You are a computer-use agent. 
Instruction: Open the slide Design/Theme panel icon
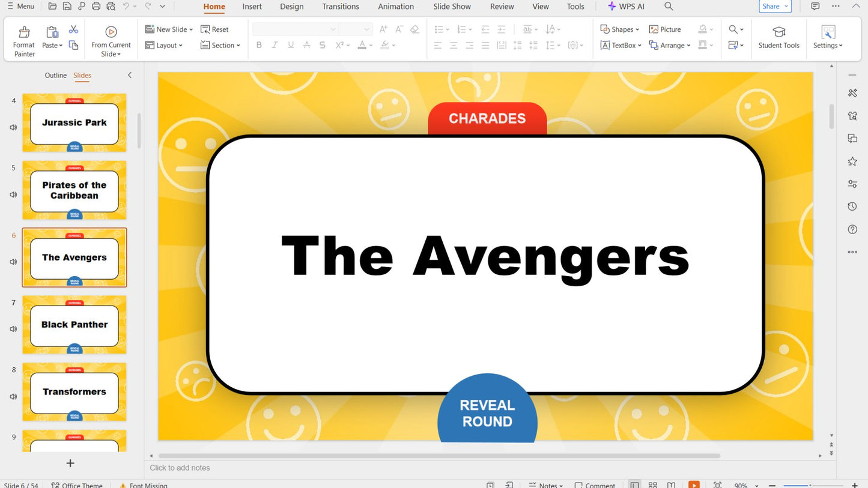[852, 116]
